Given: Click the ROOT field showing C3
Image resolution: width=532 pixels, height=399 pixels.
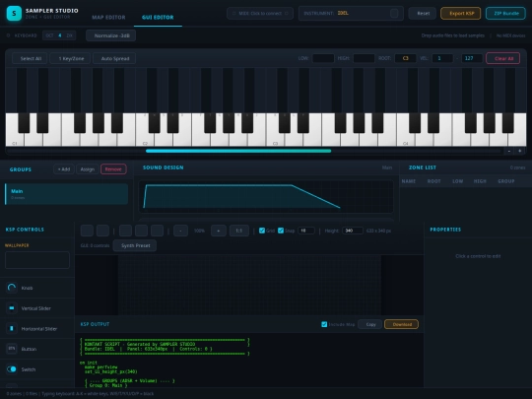Looking at the screenshot, I should pyautogui.click(x=406, y=58).
